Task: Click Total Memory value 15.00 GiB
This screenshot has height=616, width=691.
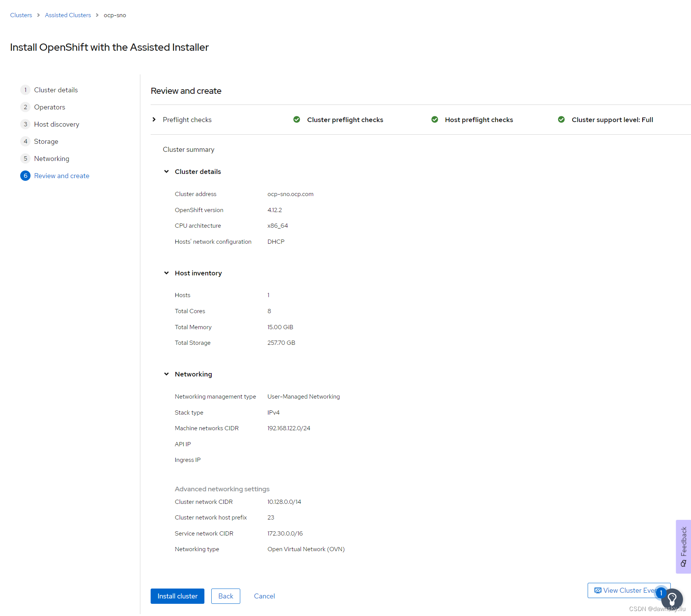Action: pos(280,327)
